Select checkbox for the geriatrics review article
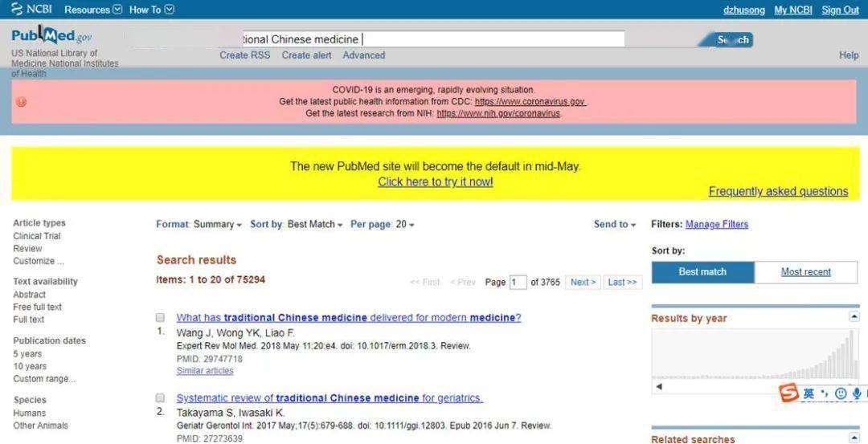 pos(160,398)
